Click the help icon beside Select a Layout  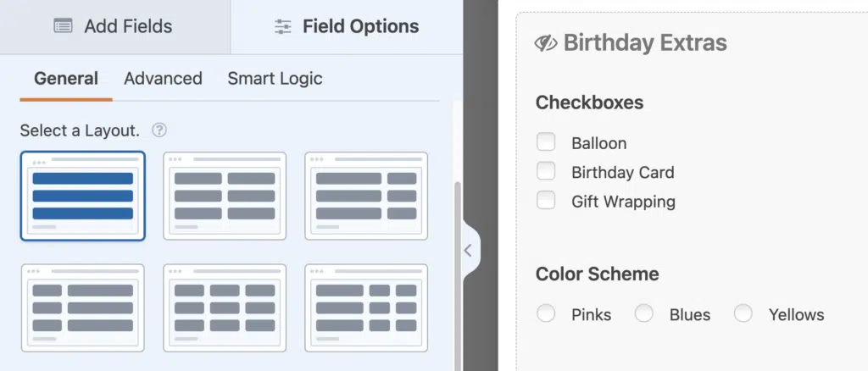point(159,130)
